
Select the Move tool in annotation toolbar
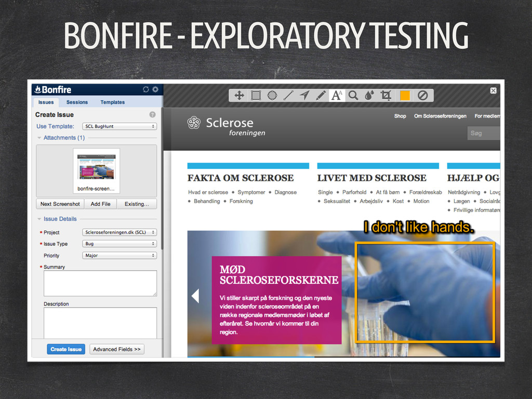click(239, 96)
